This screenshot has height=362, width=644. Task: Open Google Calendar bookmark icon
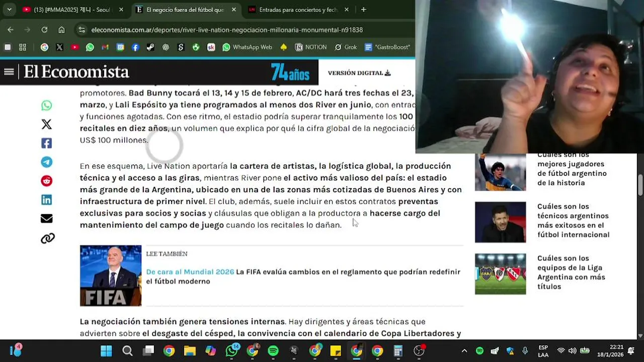(120, 47)
